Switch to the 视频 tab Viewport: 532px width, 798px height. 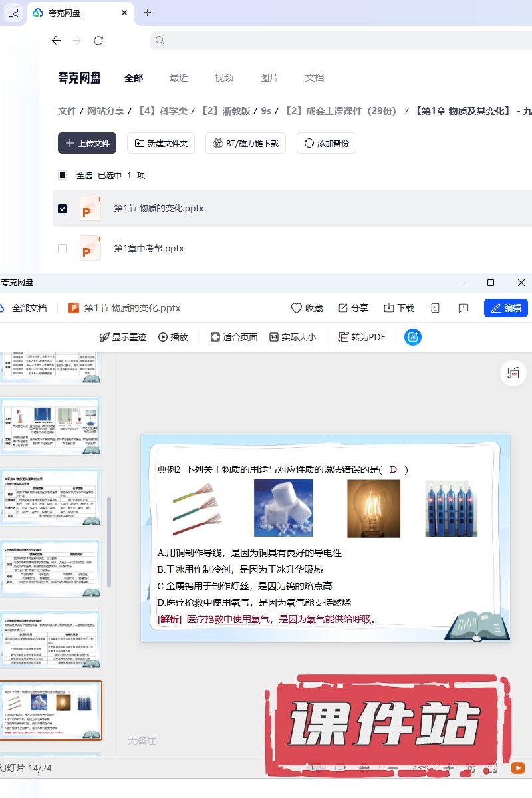coord(224,78)
